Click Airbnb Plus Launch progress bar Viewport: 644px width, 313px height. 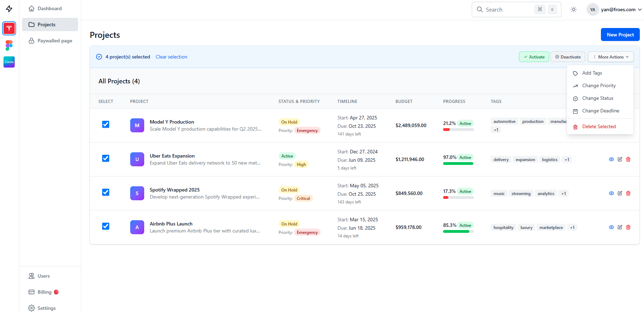(x=458, y=231)
